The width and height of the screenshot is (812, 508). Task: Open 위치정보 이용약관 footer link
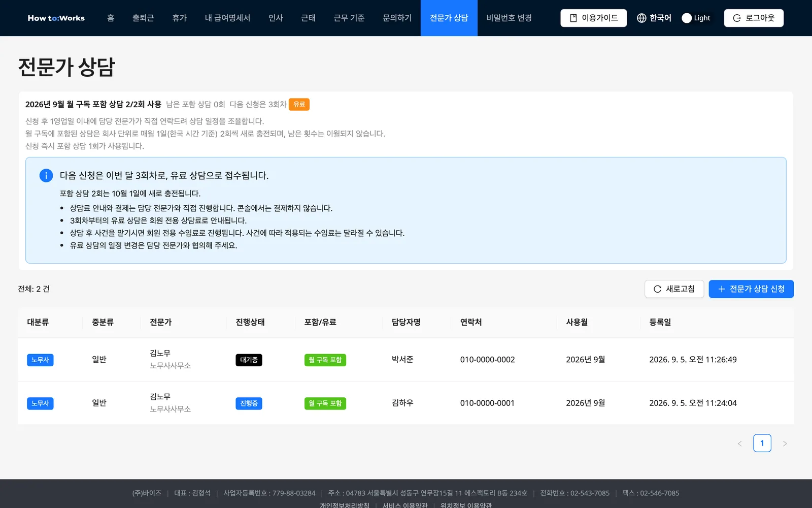[x=466, y=505]
